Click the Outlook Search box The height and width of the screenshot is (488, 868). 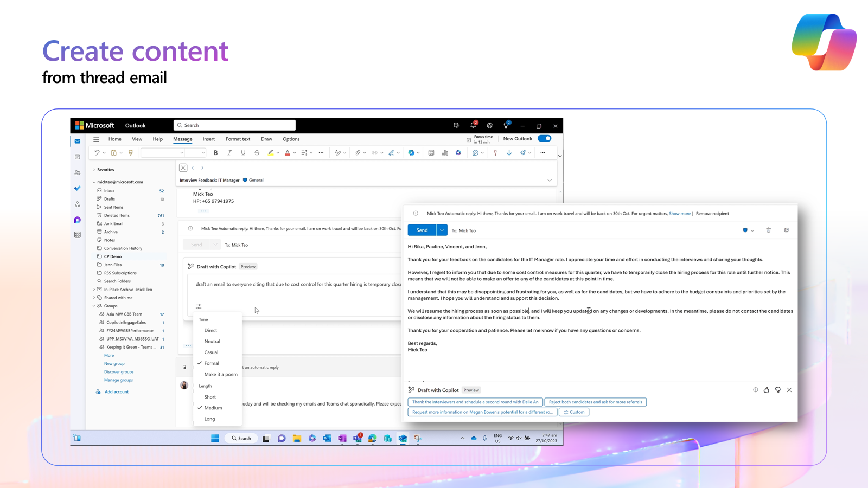[235, 125]
